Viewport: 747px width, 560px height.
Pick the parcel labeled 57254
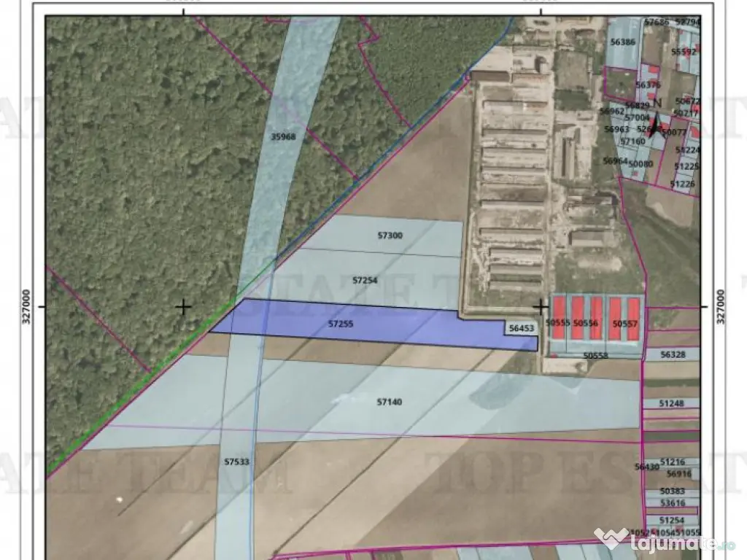click(365, 280)
